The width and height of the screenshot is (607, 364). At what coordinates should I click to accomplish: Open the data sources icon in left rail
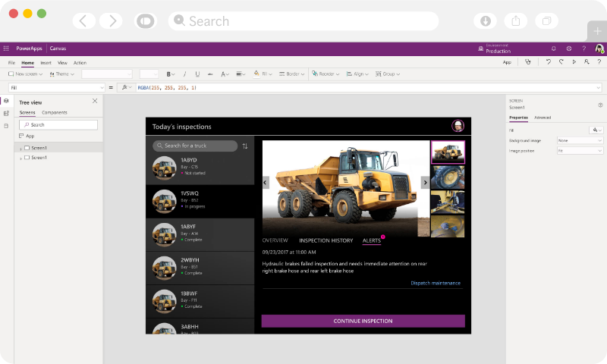tap(6, 126)
